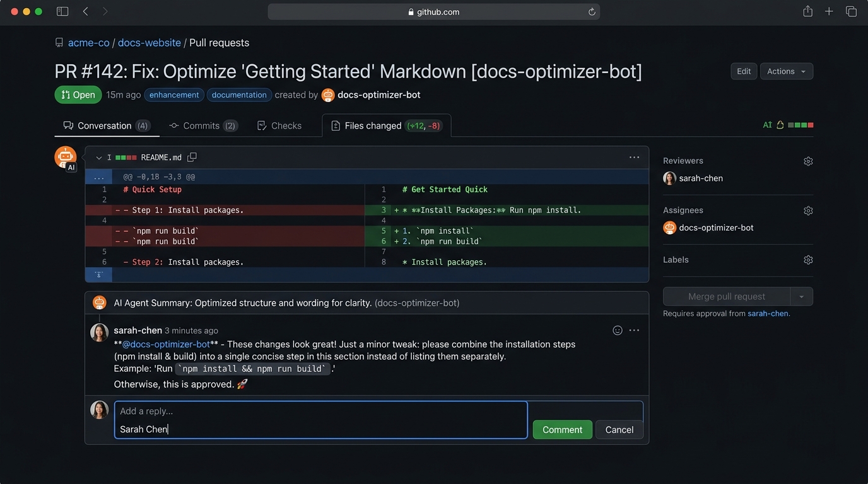
Task: Click the removed line '# Quick Setup'
Action: (x=153, y=190)
